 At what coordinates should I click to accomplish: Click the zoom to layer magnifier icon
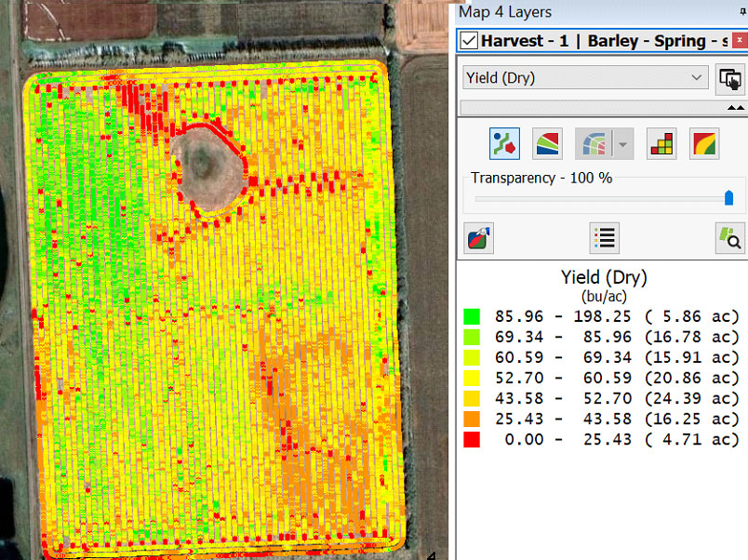[x=729, y=238]
